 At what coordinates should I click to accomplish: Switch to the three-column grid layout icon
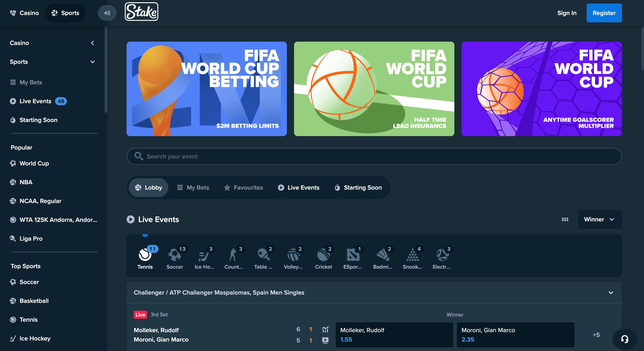point(565,219)
